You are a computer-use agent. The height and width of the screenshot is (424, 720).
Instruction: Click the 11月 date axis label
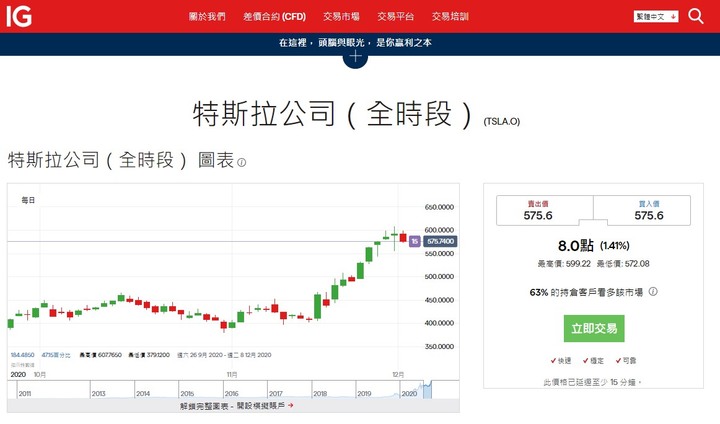pyautogui.click(x=231, y=374)
